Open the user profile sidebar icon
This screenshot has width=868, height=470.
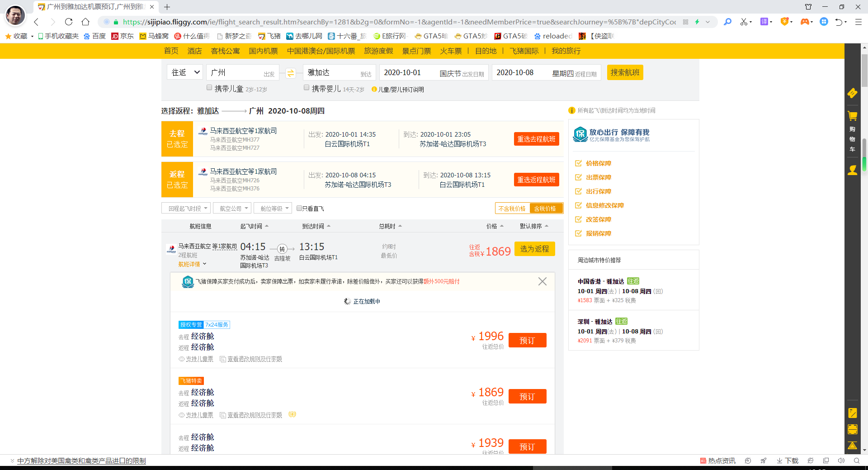pyautogui.click(x=852, y=170)
